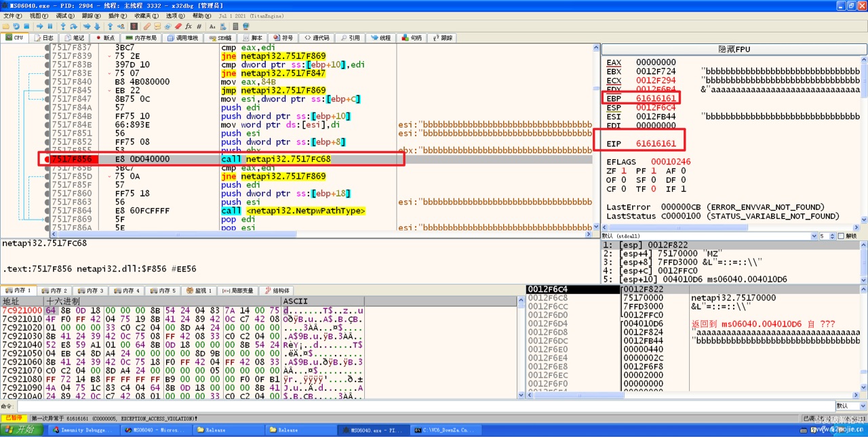
Task: Open the 默认 (stdcall) calling convention dropdown
Action: pos(814,235)
